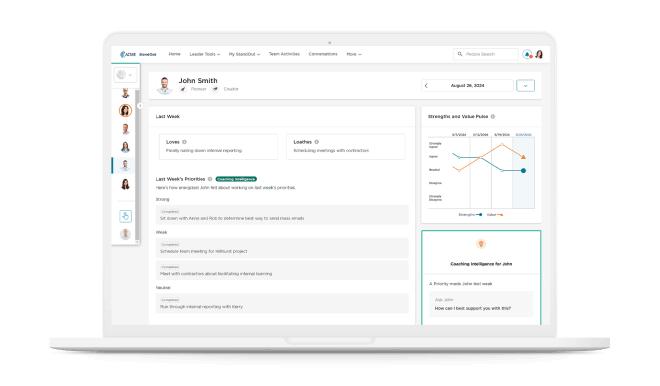The width and height of the screenshot is (660, 386).
Task: Go to the previous week with the left arrow
Action: 426,86
